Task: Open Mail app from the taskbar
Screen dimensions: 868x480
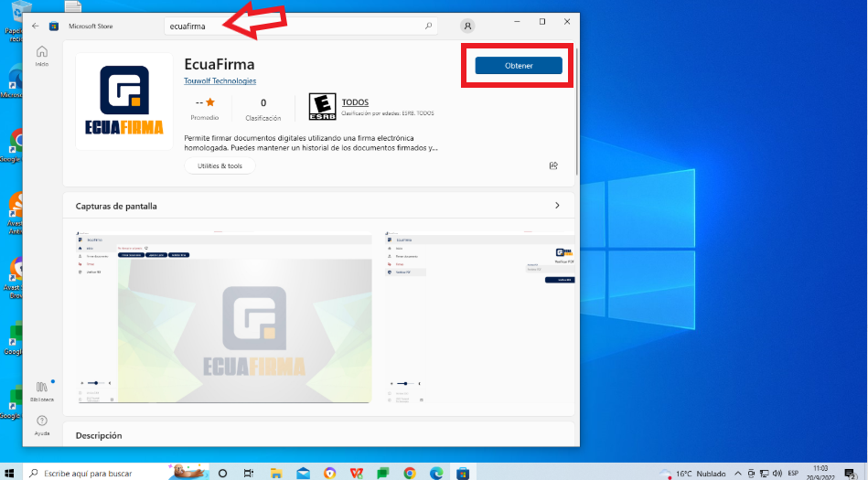Action: [x=303, y=473]
